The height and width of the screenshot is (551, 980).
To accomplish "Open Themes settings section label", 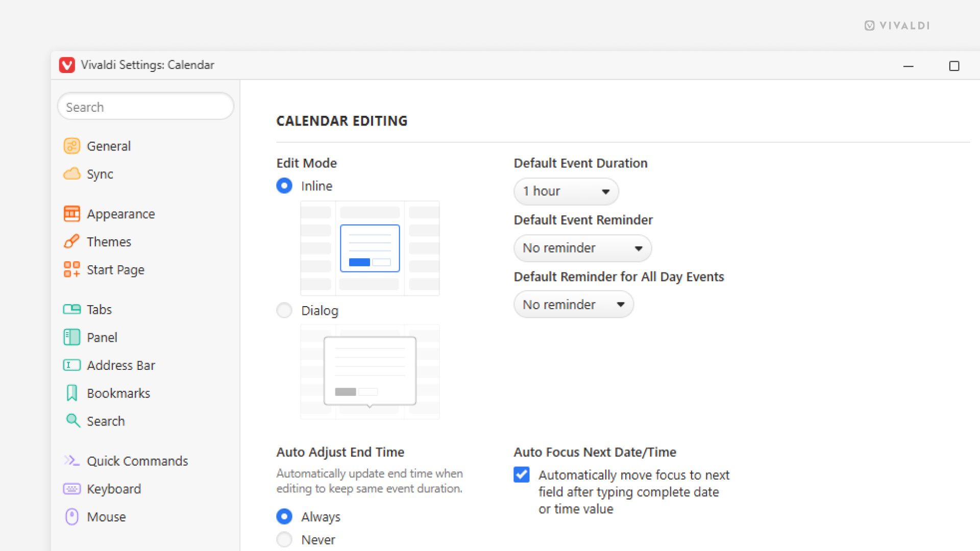I will [x=109, y=242].
